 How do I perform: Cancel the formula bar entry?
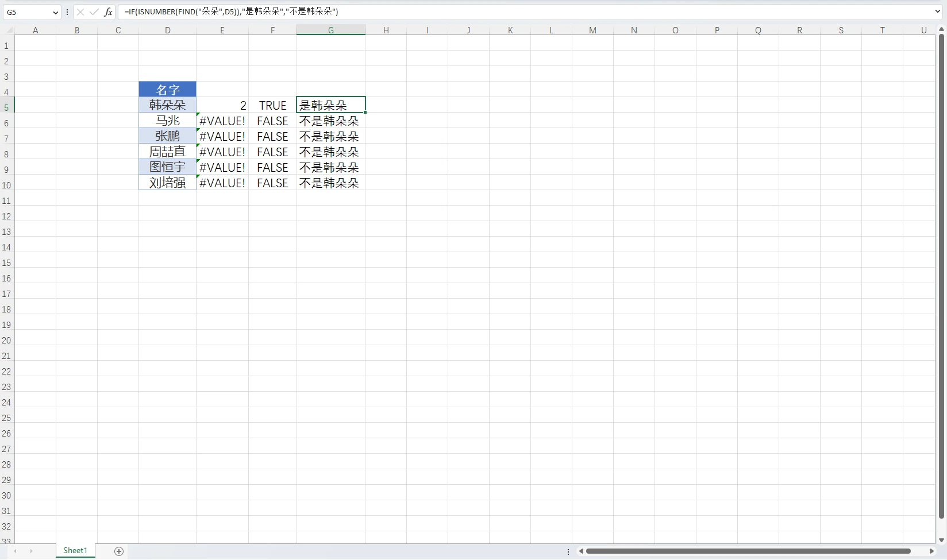point(80,12)
